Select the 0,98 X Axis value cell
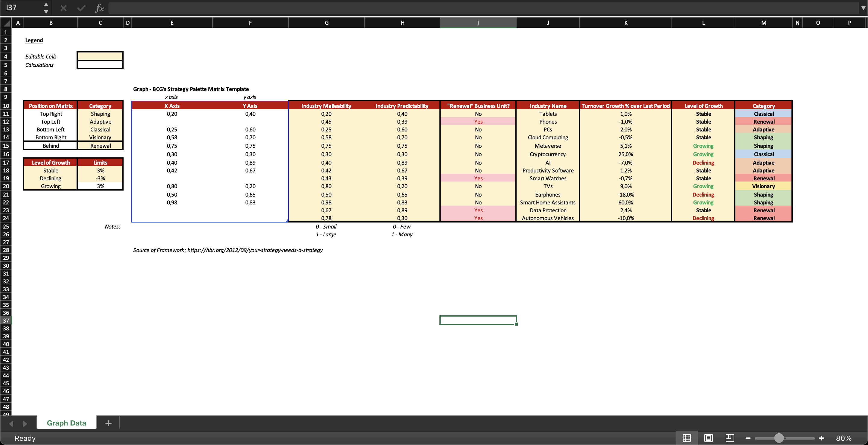The height and width of the screenshot is (445, 868). 172,202
